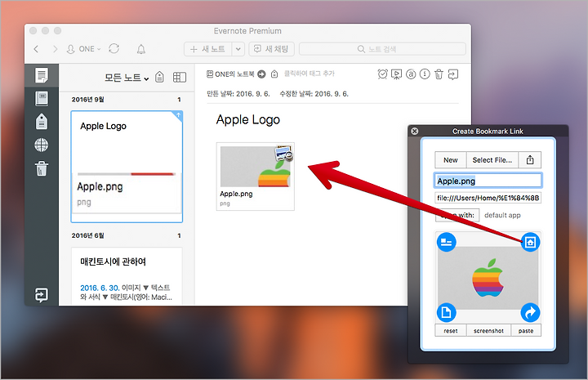This screenshot has height=380, width=588.
Task: Click the reset button
Action: 451,331
